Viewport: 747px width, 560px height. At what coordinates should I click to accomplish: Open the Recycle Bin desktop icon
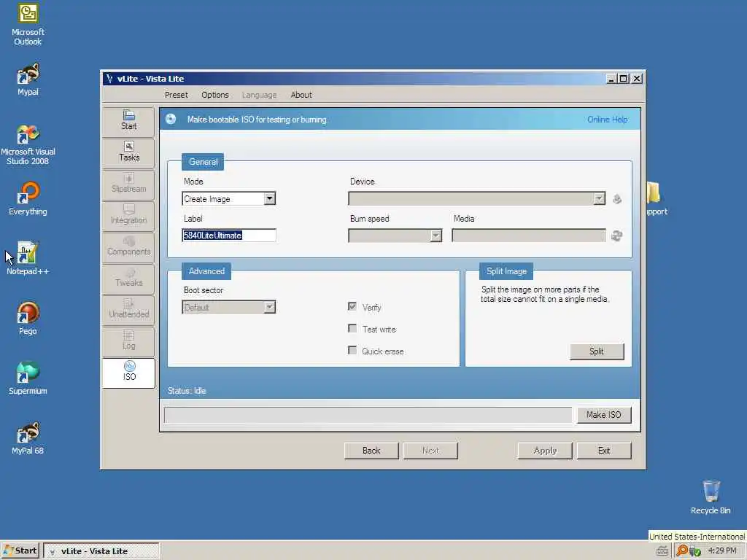[711, 497]
